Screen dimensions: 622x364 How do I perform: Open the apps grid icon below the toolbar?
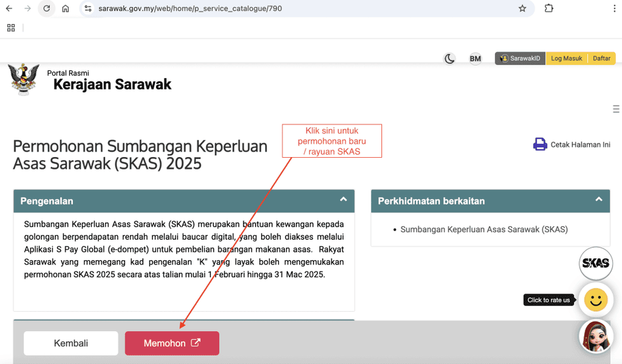11,27
